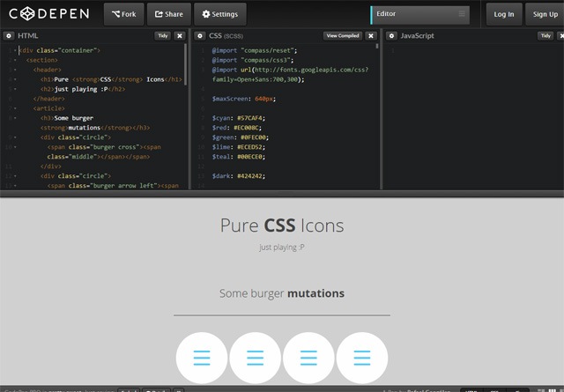The width and height of the screenshot is (564, 392).
Task: Click the CodePen logo
Action: (x=49, y=14)
